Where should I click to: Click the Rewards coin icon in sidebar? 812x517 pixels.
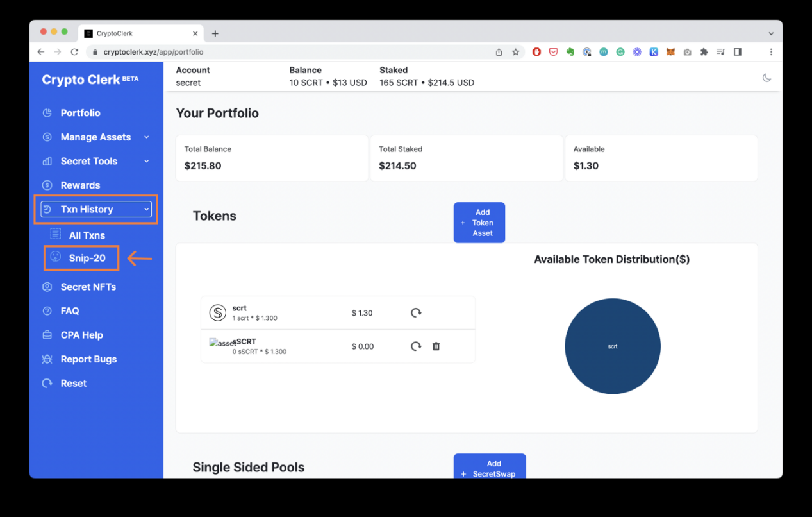click(x=47, y=185)
